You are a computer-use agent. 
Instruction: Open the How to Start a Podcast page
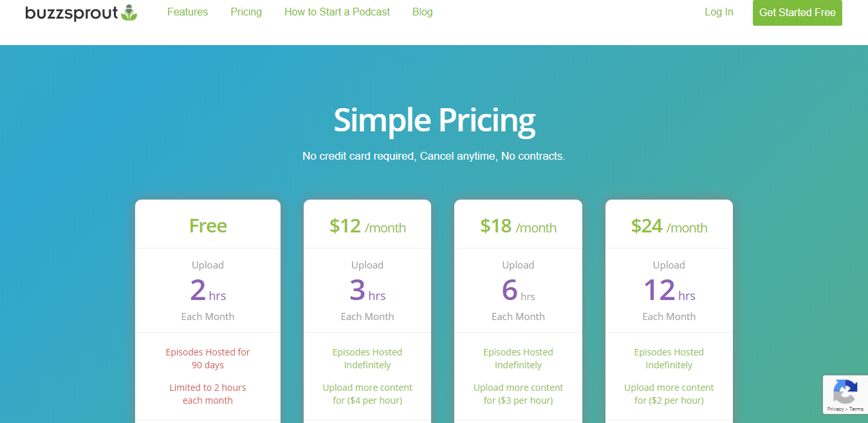point(337,12)
